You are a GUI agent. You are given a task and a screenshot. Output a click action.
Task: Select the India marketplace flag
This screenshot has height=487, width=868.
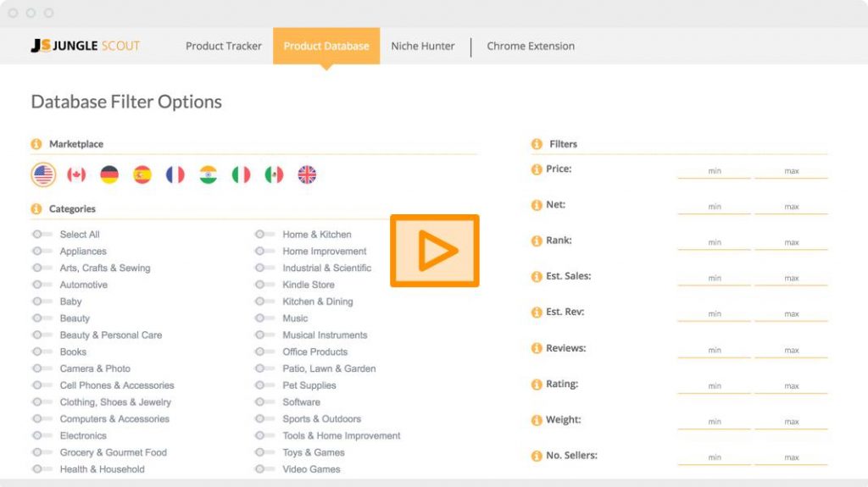click(209, 174)
